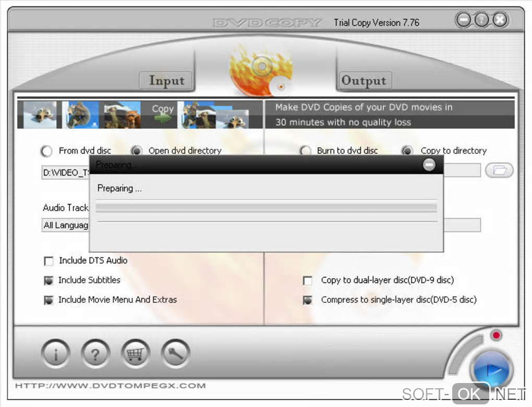
Task: Switch to the Input tab
Action: 166,81
